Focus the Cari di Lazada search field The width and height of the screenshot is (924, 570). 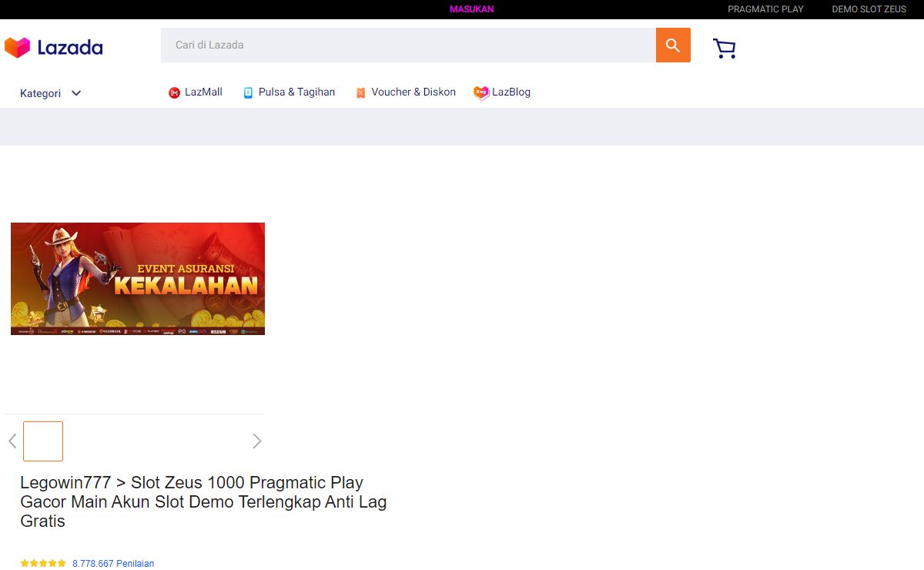tap(408, 45)
